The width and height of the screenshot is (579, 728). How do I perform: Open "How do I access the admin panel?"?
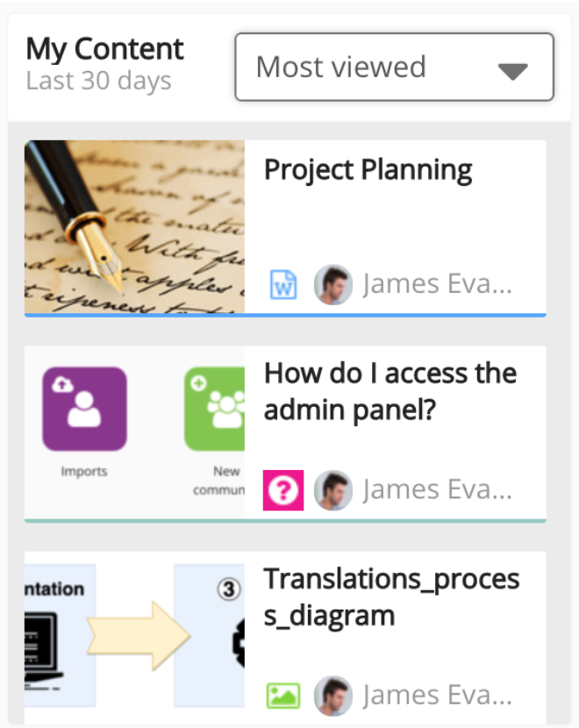pyautogui.click(x=390, y=391)
